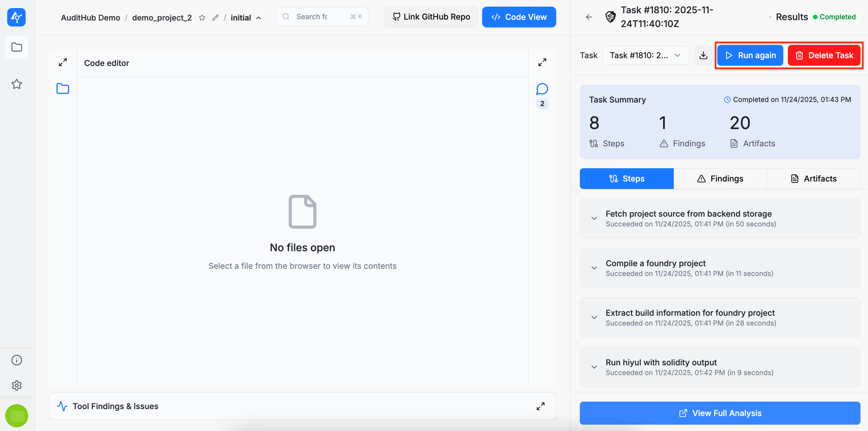This screenshot has width=868, height=431.
Task: Switch to the Findings tab
Action: click(720, 179)
